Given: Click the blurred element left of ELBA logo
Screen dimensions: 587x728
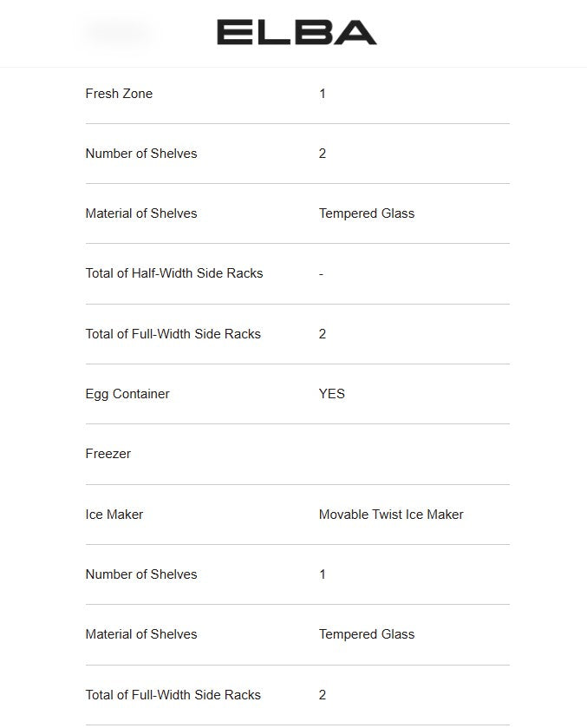Looking at the screenshot, I should point(117,33).
